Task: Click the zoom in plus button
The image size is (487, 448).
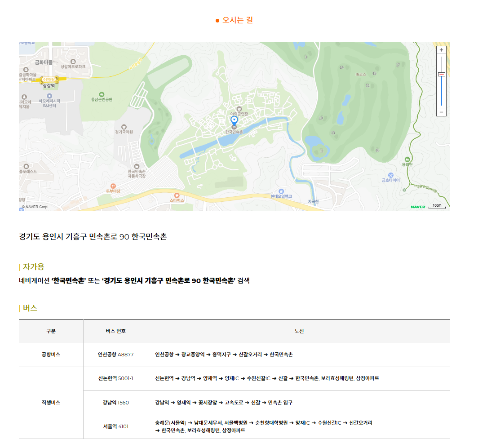Action: [x=441, y=50]
